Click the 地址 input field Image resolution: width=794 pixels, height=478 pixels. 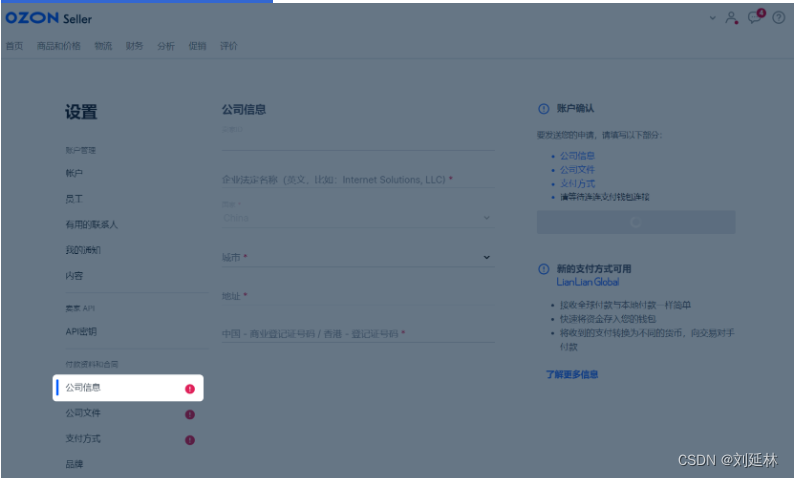point(358,296)
